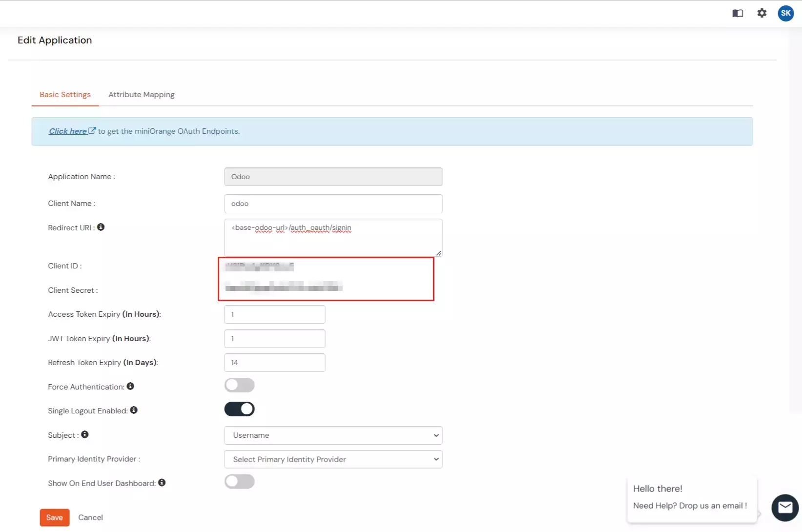Click the Click here OAuth Endpoints link
This screenshot has height=532, width=802.
(x=68, y=131)
